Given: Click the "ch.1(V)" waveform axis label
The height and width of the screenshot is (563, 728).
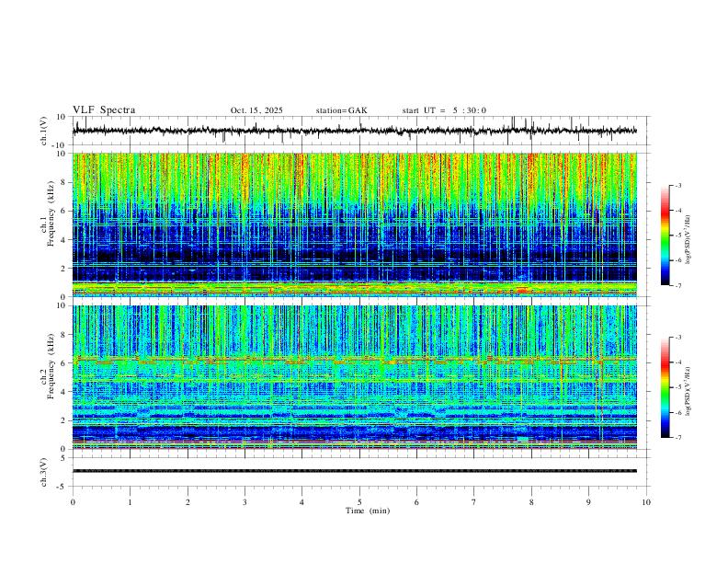Looking at the screenshot, I should pyautogui.click(x=44, y=131).
